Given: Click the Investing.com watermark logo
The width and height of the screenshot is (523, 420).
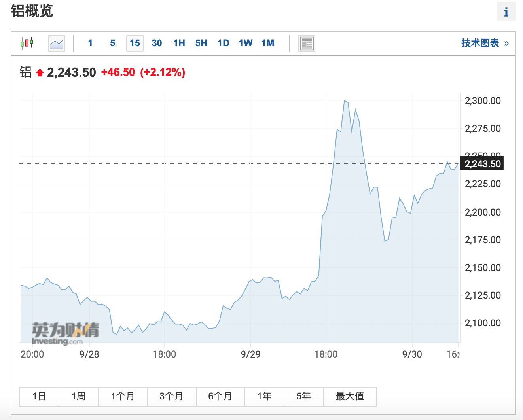Looking at the screenshot, I should click(x=65, y=333).
